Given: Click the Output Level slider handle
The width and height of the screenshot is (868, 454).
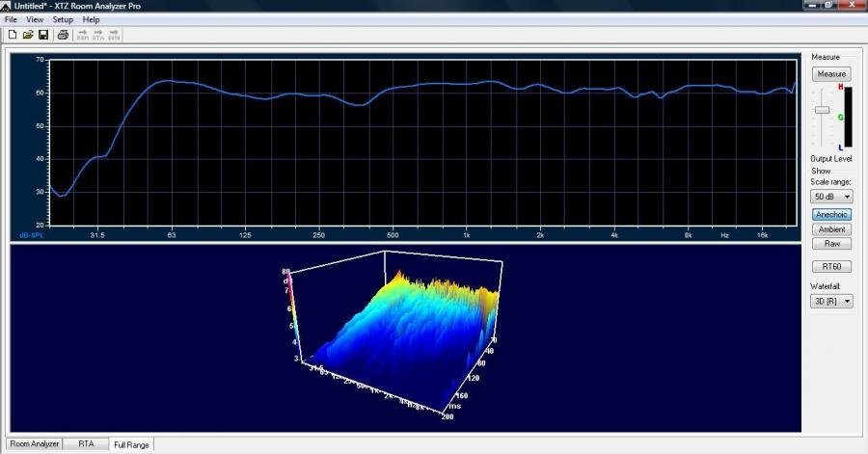Looking at the screenshot, I should 822,110.
